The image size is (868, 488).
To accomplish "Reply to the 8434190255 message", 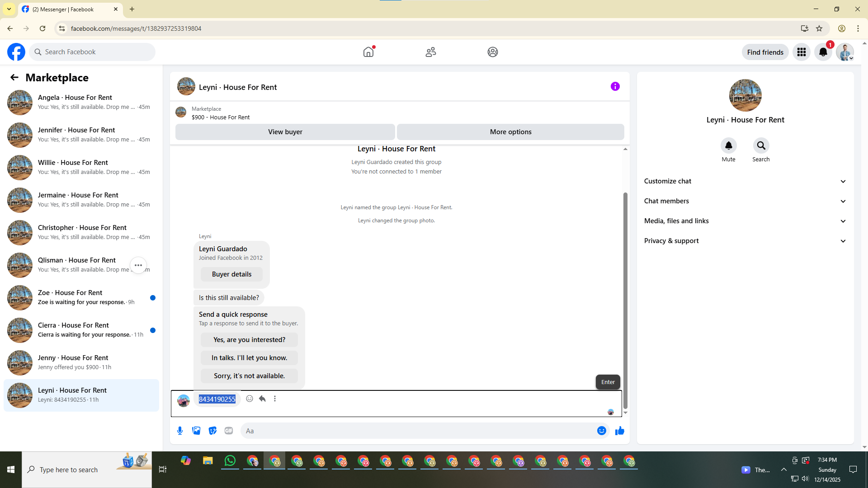I will point(262,399).
